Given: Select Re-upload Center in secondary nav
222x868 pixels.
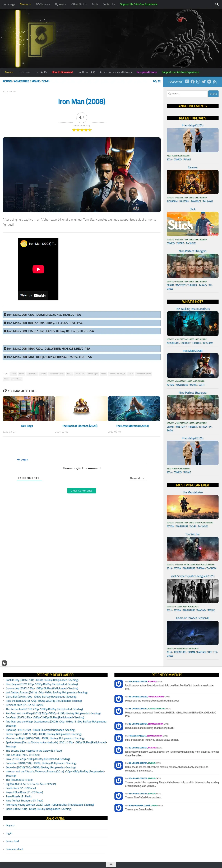Looking at the screenshot, I should [147, 72].
